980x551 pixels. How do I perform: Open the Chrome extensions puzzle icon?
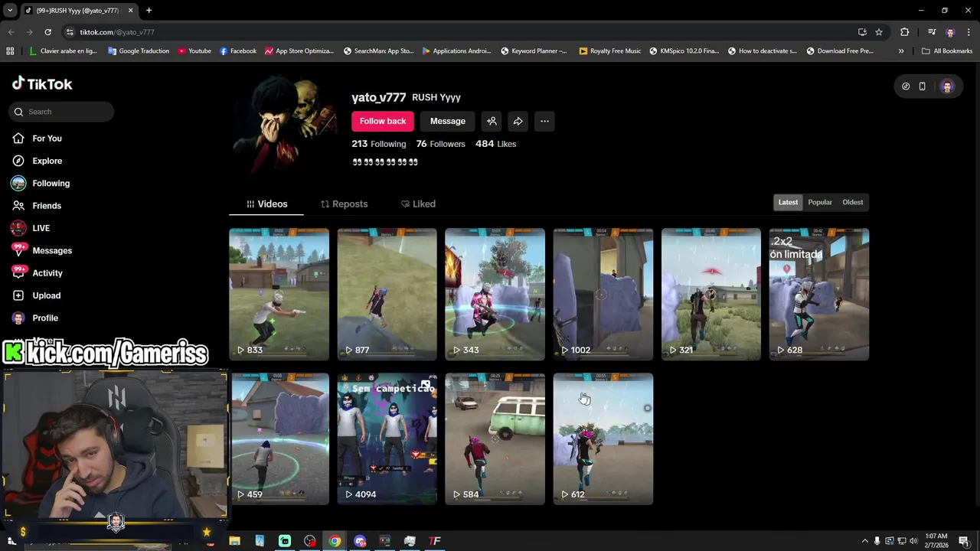[905, 32]
